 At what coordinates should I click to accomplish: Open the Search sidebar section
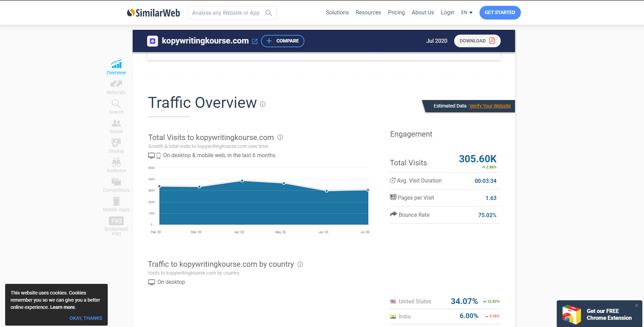tap(116, 107)
